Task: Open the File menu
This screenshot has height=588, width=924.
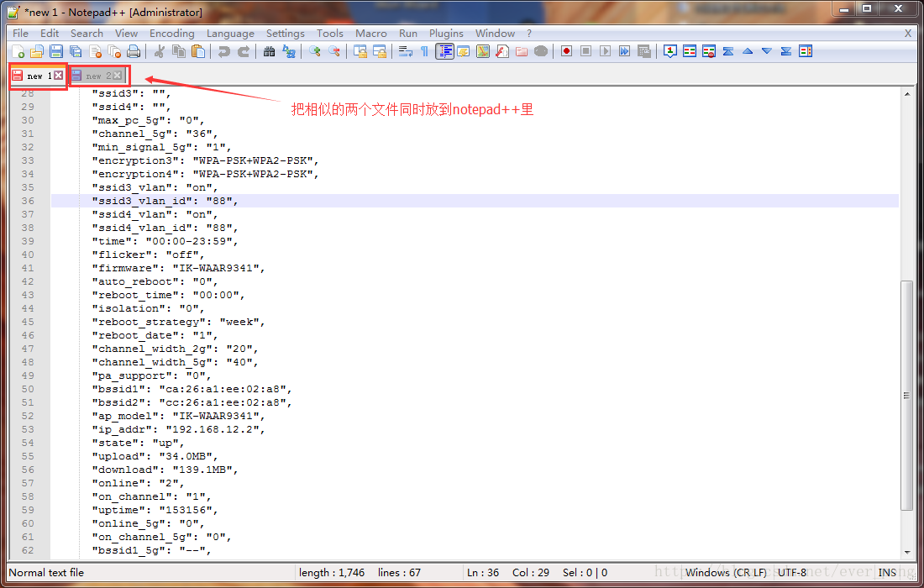Action: [21, 34]
